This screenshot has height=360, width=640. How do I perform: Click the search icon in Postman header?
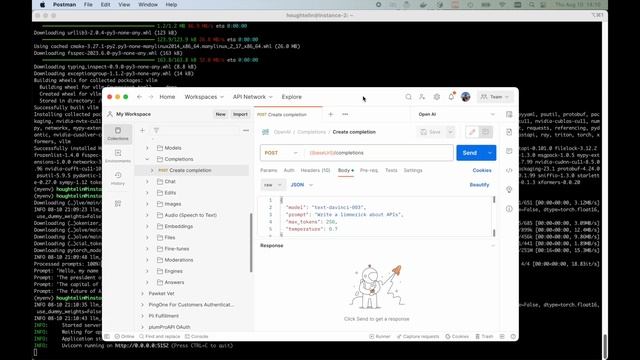408,97
